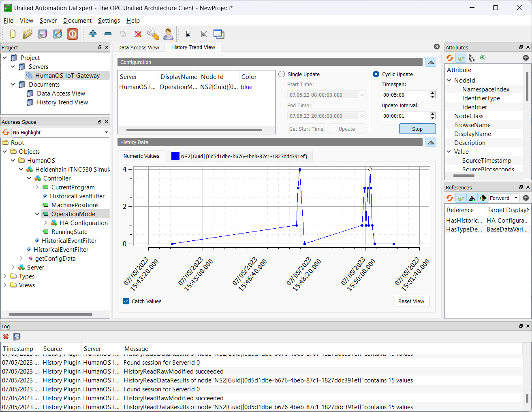The height and width of the screenshot is (412, 532).
Task: Click the Get Start Time button
Action: (306, 129)
